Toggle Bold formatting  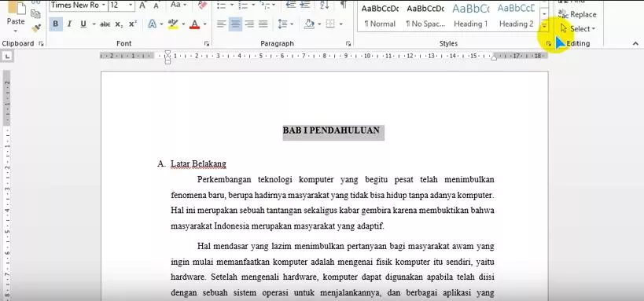pyautogui.click(x=56, y=24)
